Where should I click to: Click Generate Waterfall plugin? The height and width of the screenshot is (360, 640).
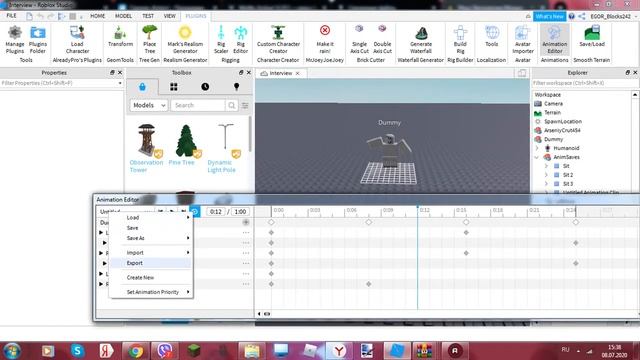[421, 40]
